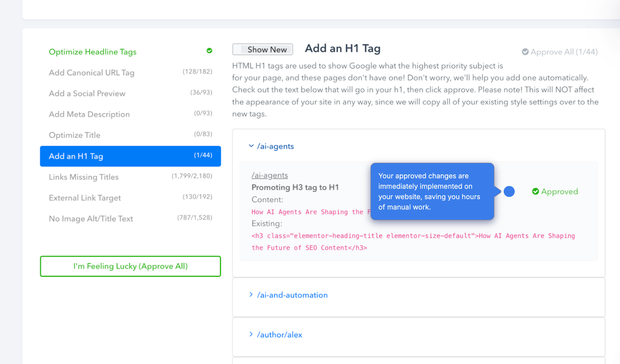Click the 'Promoting H3 tag to H1' text
This screenshot has width=620, height=364.
[295, 187]
